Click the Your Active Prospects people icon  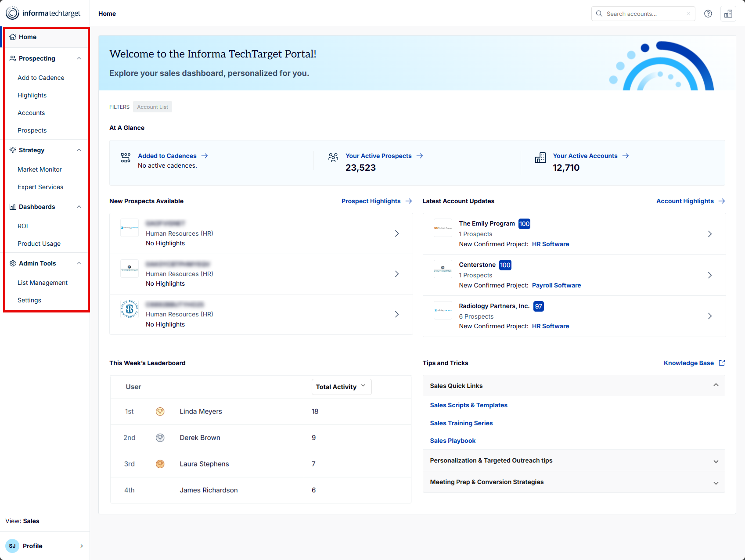pos(333,157)
